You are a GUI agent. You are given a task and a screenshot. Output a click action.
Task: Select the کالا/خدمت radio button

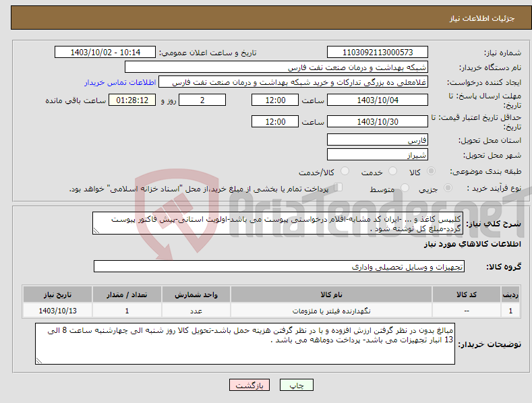345,171
